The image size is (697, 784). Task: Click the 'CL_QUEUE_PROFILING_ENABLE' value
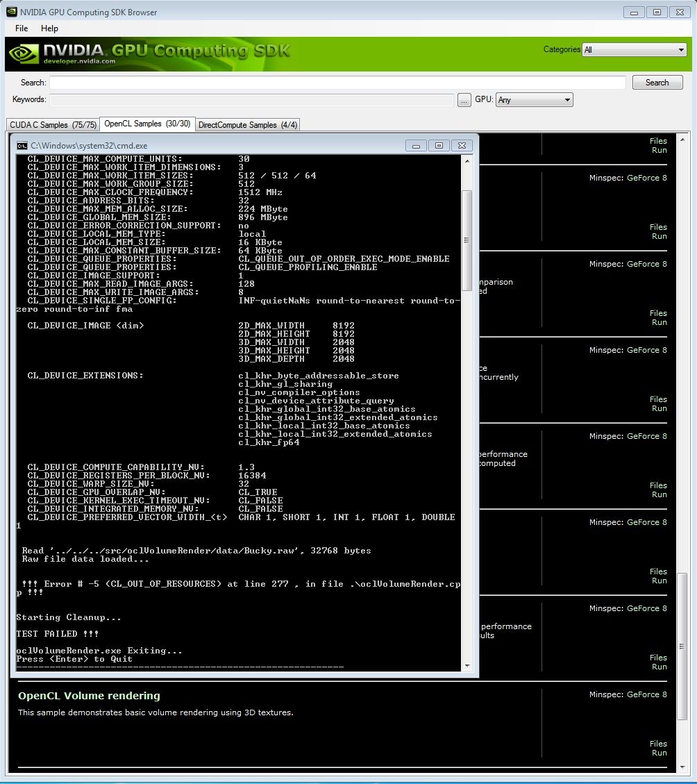pos(308,267)
